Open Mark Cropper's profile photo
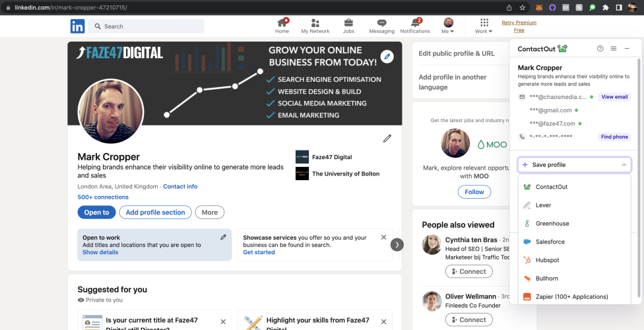The height and width of the screenshot is (330, 644). (x=110, y=111)
